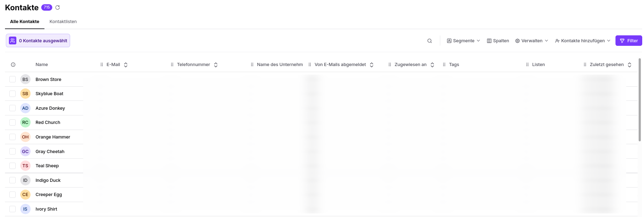Open the Spalten column settings
The height and width of the screenshot is (217, 644).
click(x=498, y=41)
